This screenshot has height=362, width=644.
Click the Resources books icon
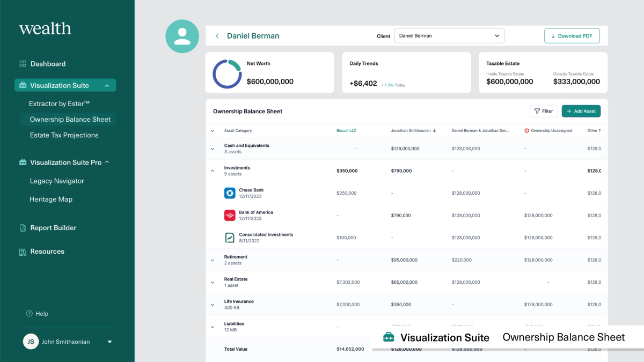pyautogui.click(x=23, y=252)
